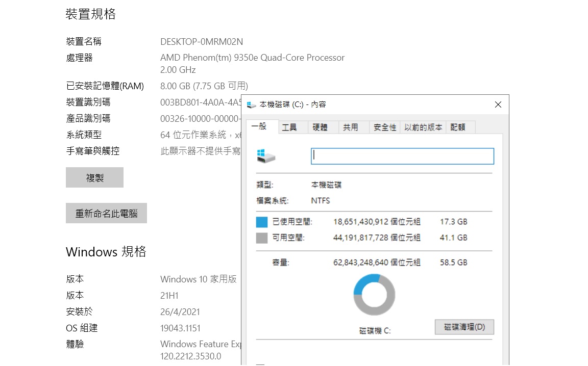Click the 裝置識別碼 label

tap(88, 102)
